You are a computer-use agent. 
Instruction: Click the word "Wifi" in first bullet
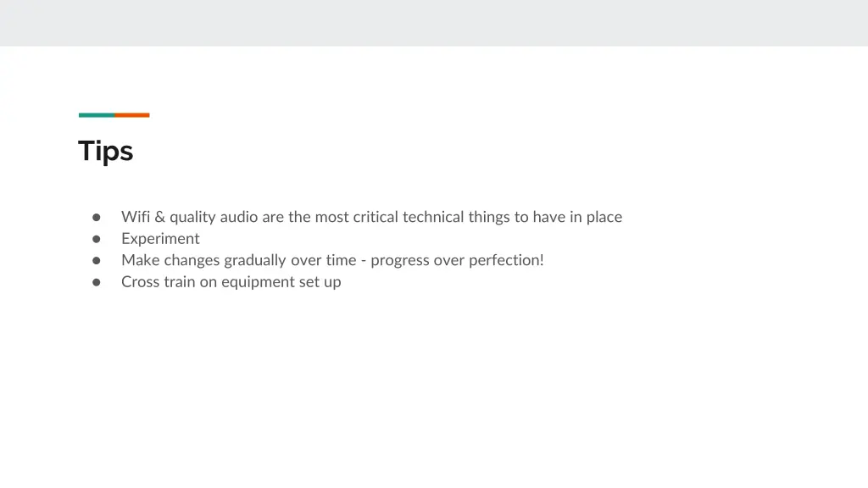(x=136, y=217)
